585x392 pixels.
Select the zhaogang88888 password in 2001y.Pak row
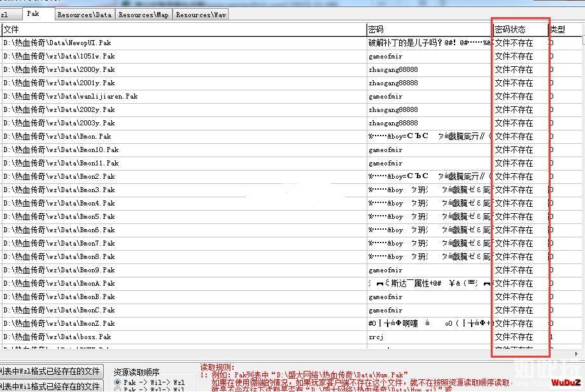(393, 83)
